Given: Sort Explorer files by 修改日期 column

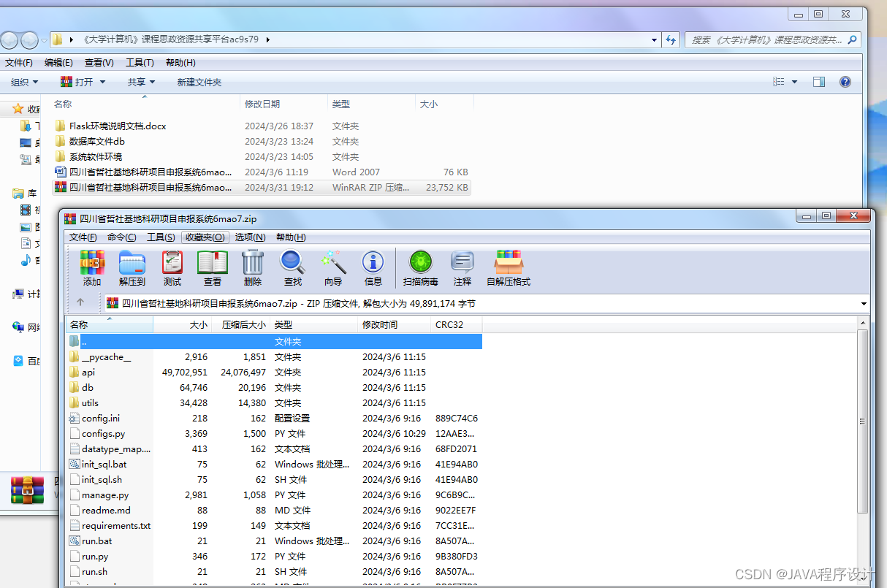Looking at the screenshot, I should [283, 104].
